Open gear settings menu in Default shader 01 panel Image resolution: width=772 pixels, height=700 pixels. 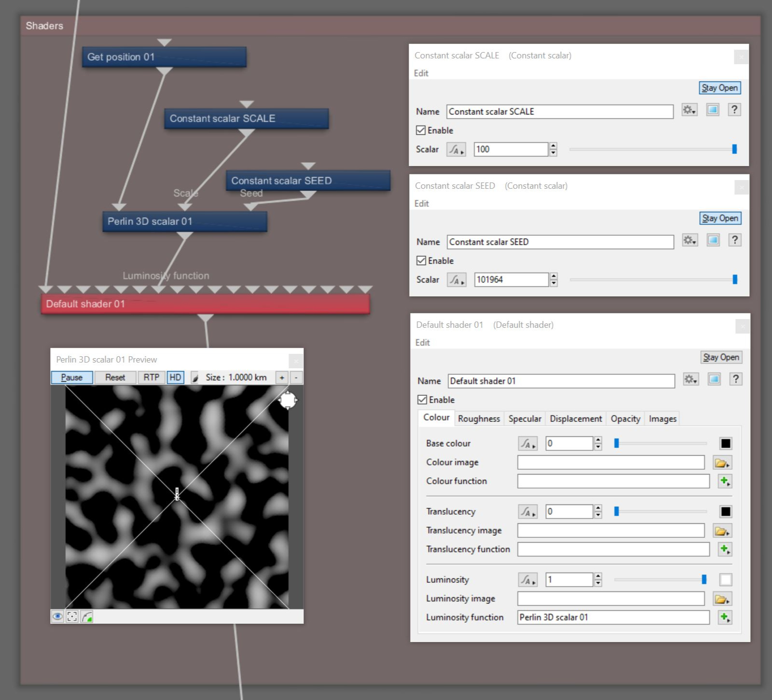[690, 379]
